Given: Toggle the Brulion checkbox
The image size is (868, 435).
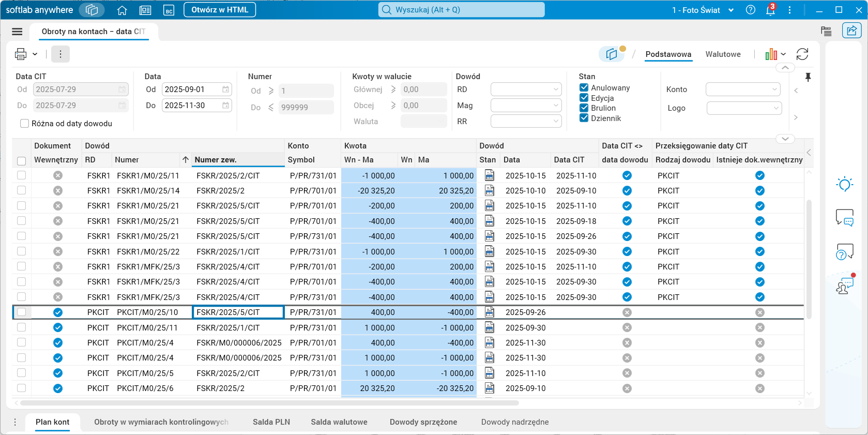Looking at the screenshot, I should [584, 108].
